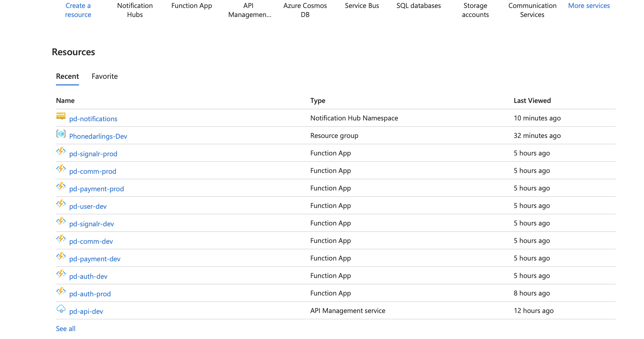Open the More services link
The image size is (644, 339).
(x=589, y=6)
